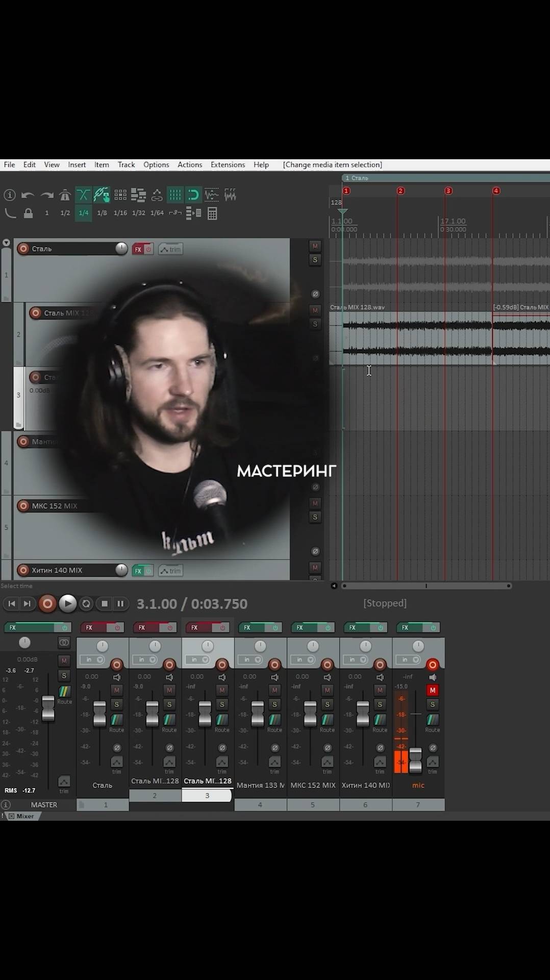This screenshot has width=550, height=980.
Task: Click the redo arrow in toolbar
Action: [x=47, y=195]
